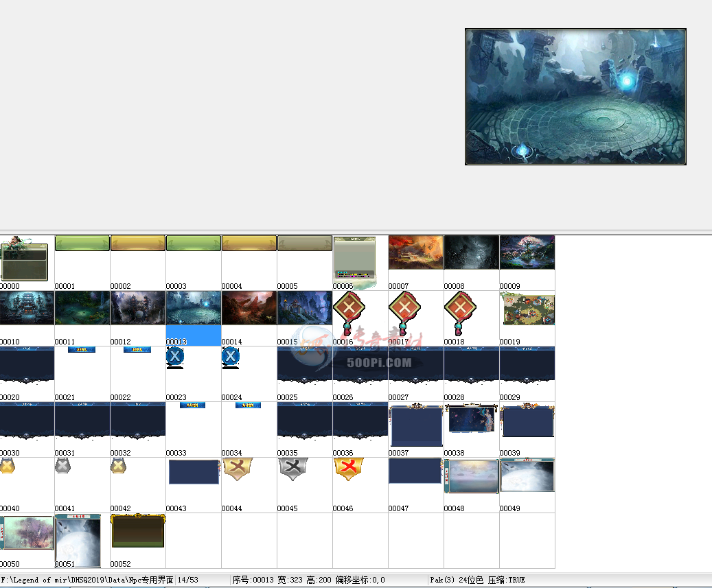Select character frame image 00038
The height and width of the screenshot is (588, 712).
point(471,419)
